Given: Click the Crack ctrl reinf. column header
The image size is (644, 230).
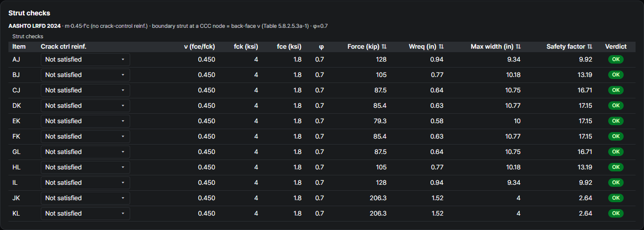Looking at the screenshot, I should point(64,47).
